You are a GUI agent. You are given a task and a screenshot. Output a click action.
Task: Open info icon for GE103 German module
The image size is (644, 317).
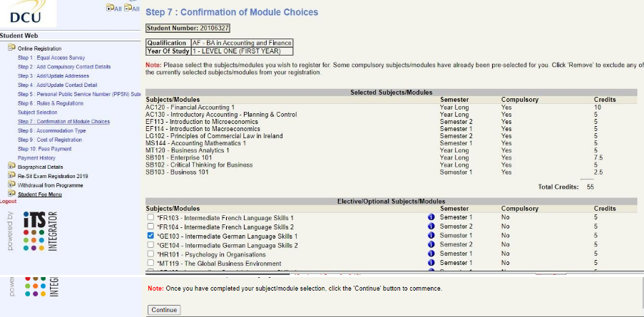431,235
